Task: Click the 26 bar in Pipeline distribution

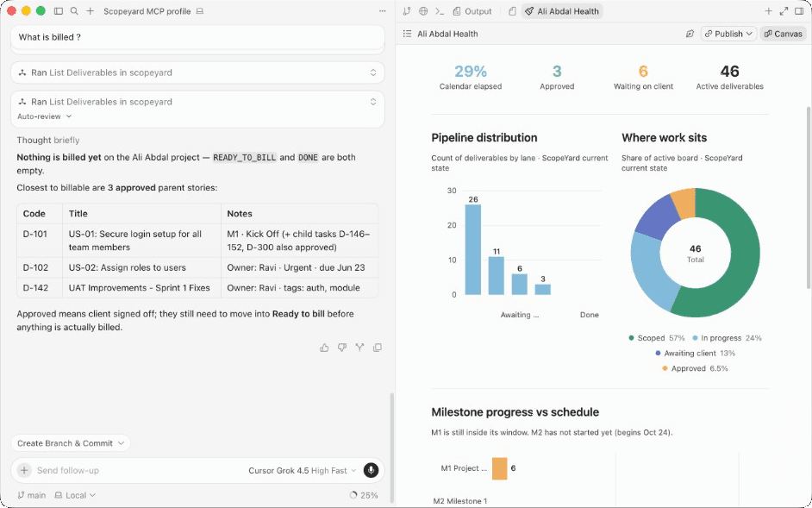Action: [x=472, y=250]
